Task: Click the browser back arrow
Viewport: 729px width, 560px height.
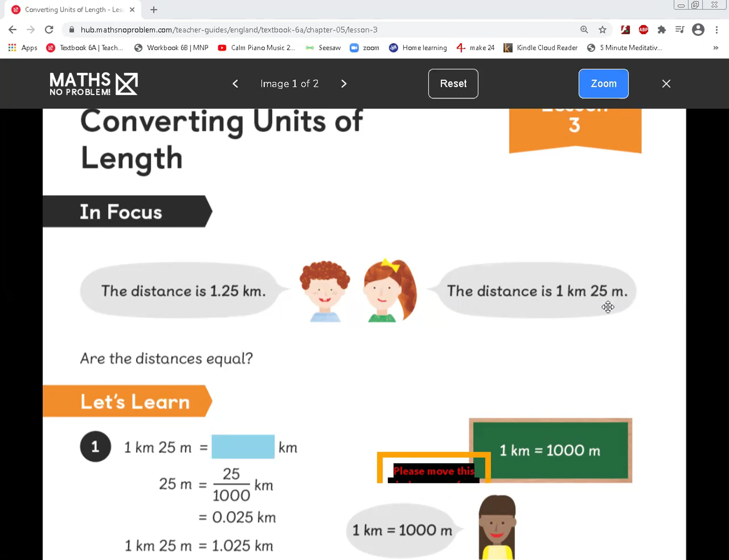Action: click(x=12, y=30)
